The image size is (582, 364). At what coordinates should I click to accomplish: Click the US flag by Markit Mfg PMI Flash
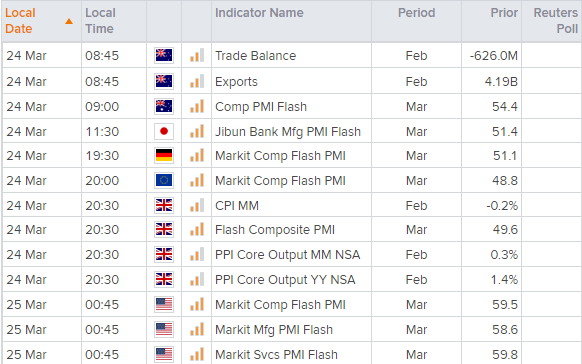164,329
